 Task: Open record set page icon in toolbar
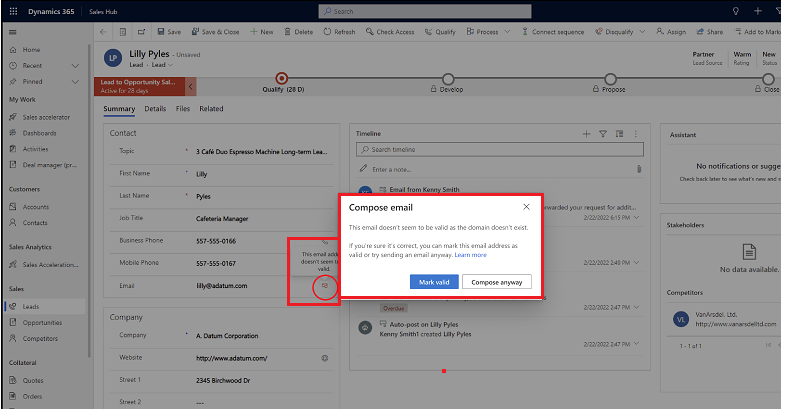[x=123, y=32]
